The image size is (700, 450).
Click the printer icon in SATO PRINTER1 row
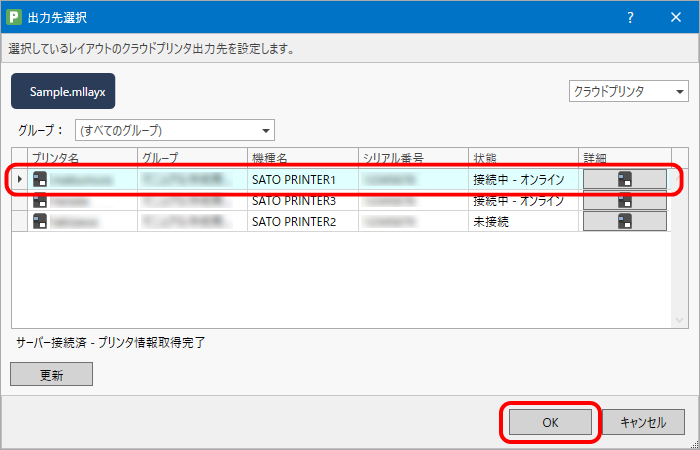(x=40, y=179)
